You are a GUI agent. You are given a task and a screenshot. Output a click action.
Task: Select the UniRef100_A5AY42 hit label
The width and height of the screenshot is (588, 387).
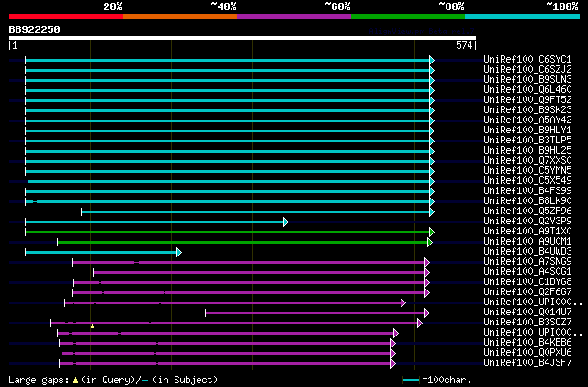pyautogui.click(x=527, y=120)
